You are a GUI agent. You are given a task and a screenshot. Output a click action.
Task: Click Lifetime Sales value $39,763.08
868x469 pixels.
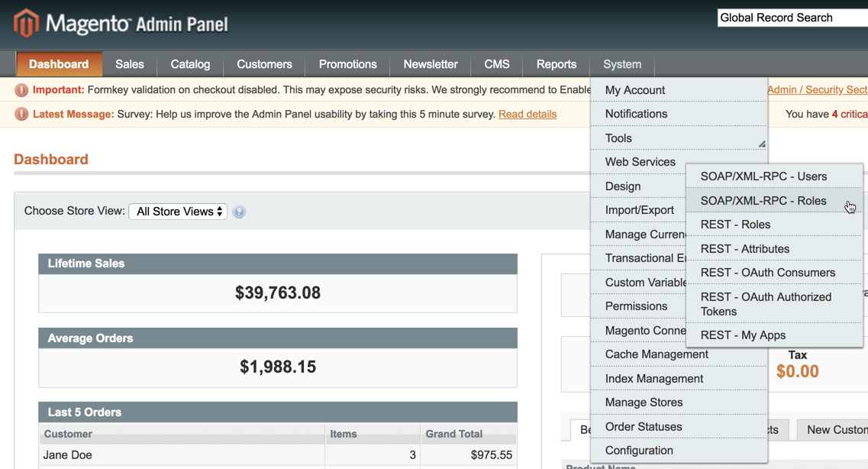278,293
